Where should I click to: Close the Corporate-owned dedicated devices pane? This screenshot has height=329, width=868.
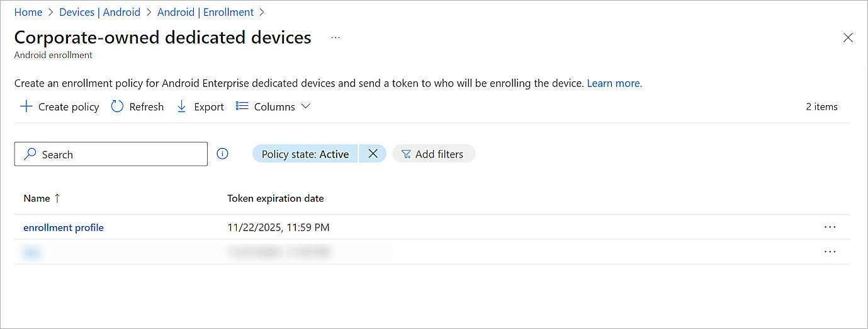[x=848, y=38]
